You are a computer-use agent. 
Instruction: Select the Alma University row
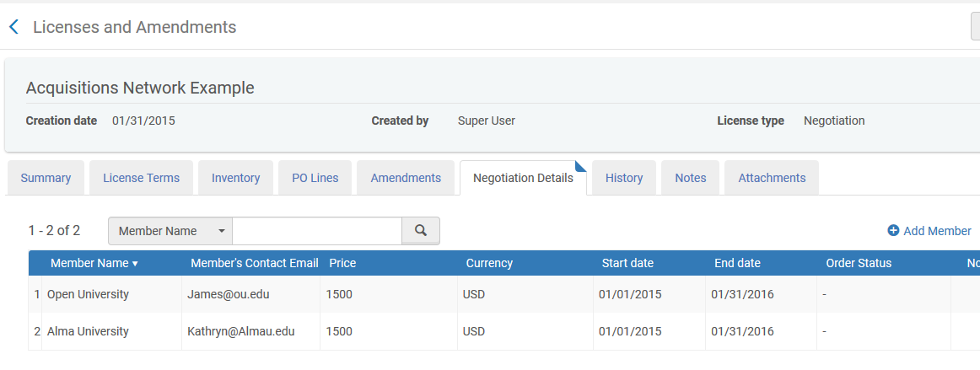[x=88, y=331]
